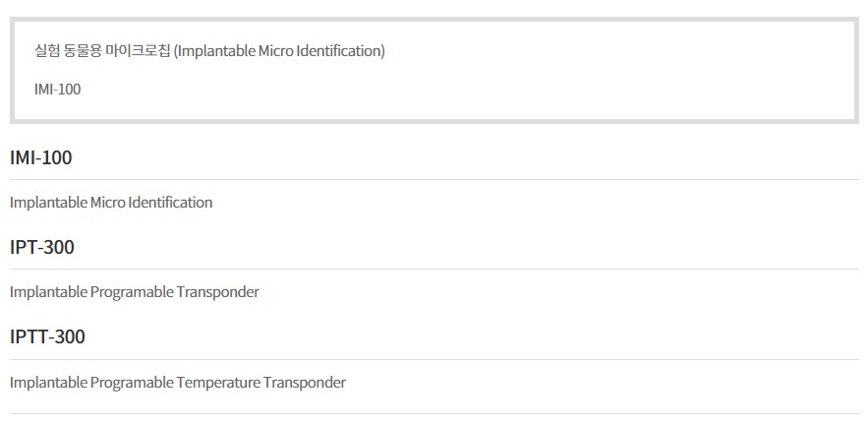The height and width of the screenshot is (425, 868).
Task: Click "Implantable" in the description under IMI-100 heading
Action: (48, 203)
